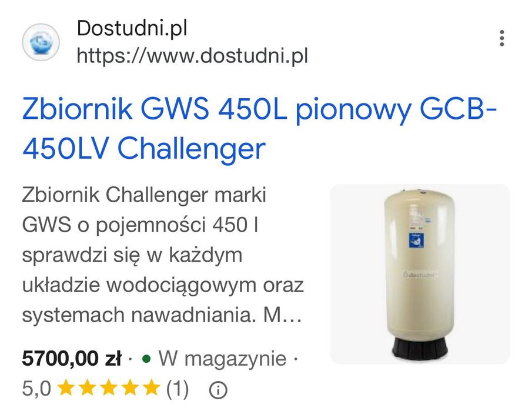Click the fifth yellow rating star
532x411 pixels.
point(152,388)
